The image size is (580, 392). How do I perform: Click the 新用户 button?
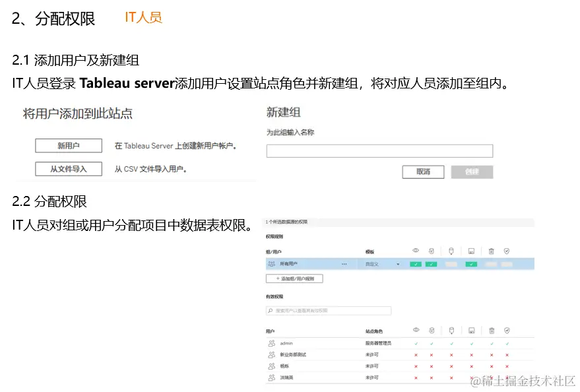[68, 145]
